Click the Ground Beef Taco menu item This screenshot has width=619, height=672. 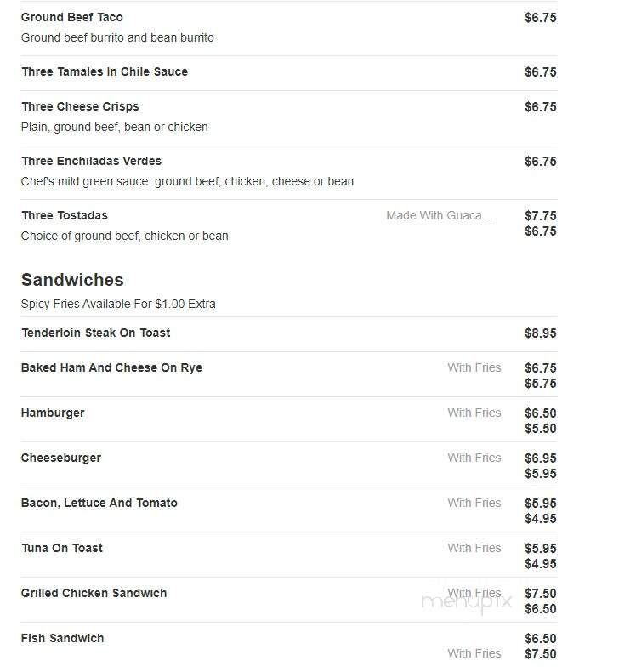coord(72,18)
